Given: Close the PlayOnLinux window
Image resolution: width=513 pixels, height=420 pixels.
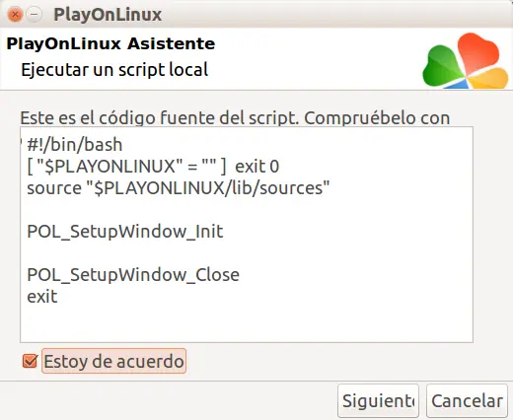Looking at the screenshot, I should click(15, 15).
